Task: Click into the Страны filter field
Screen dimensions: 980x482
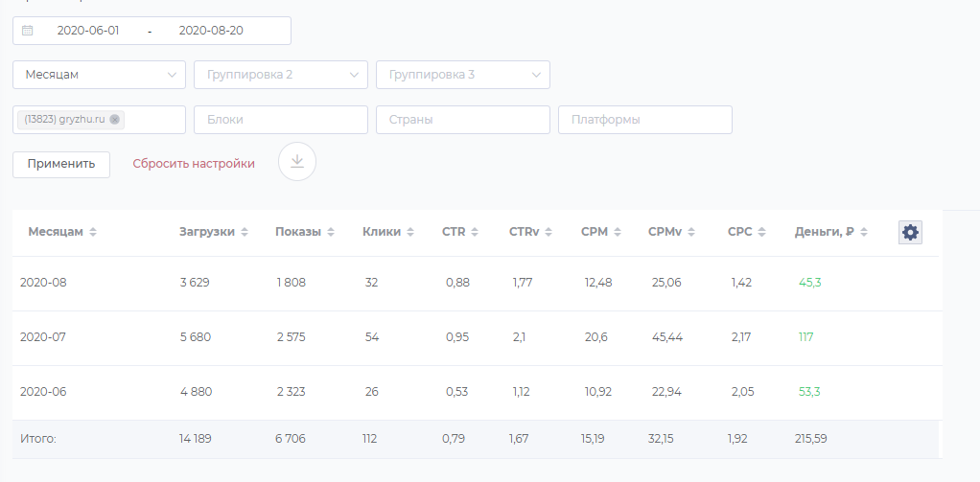Action: [463, 120]
